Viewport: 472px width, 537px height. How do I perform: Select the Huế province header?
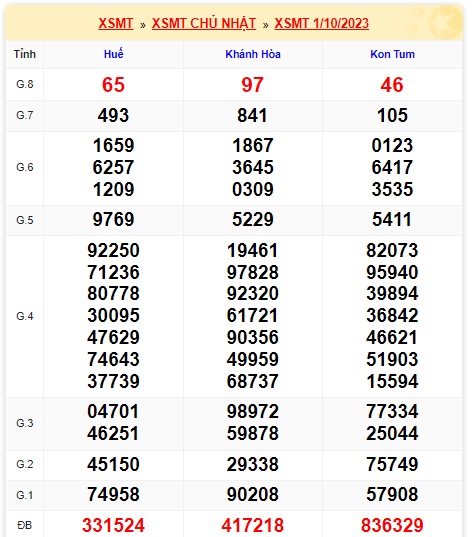[113, 54]
